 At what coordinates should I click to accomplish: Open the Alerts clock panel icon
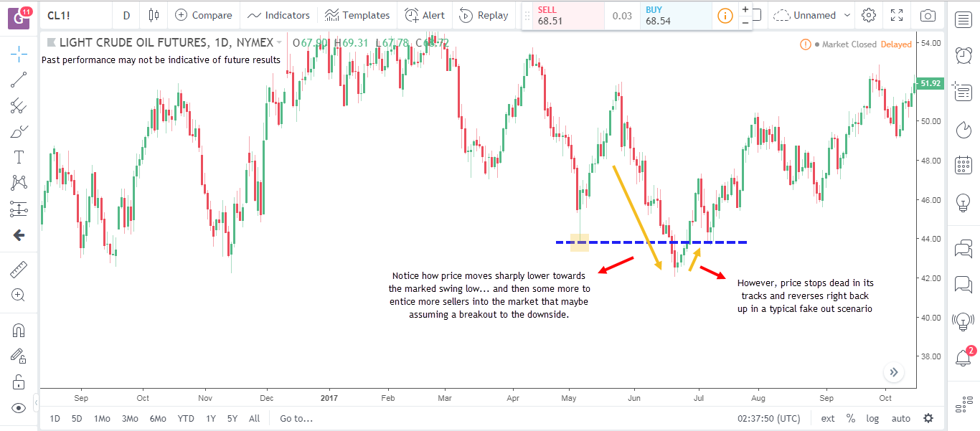point(963,55)
